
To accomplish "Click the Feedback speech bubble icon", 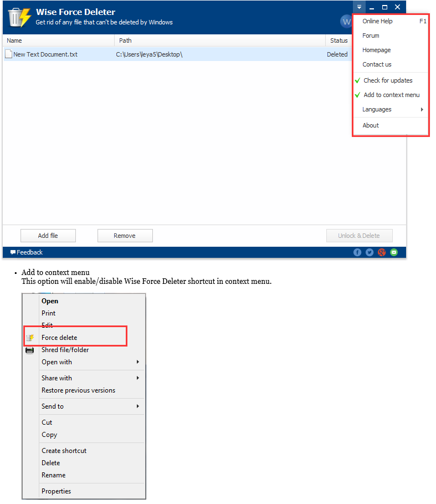I will point(13,252).
